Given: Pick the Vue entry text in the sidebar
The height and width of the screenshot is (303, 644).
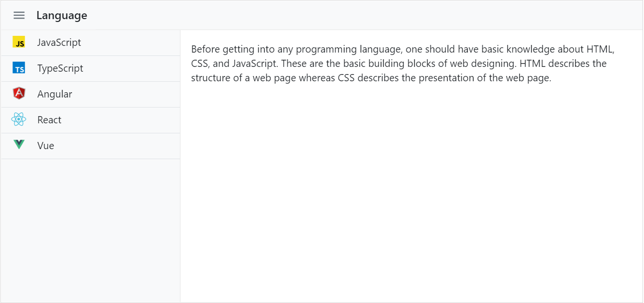Looking at the screenshot, I should (46, 146).
